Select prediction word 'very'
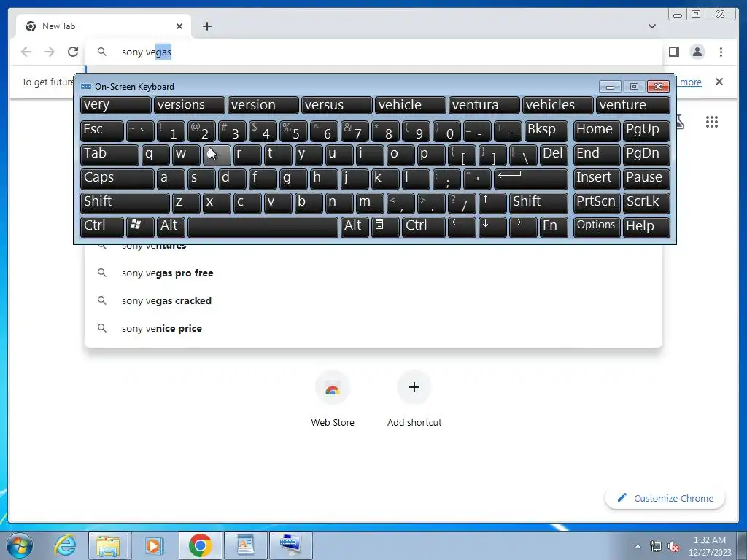Image resolution: width=747 pixels, height=560 pixels. [x=116, y=105]
